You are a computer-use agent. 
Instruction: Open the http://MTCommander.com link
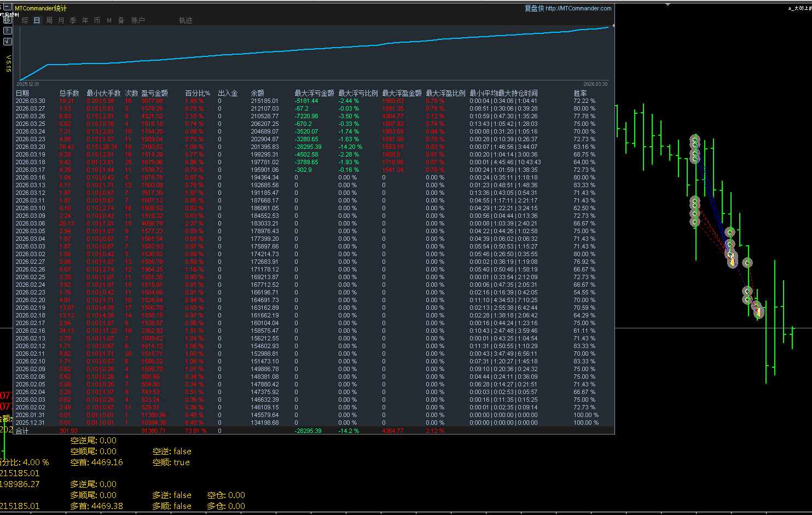coord(578,8)
